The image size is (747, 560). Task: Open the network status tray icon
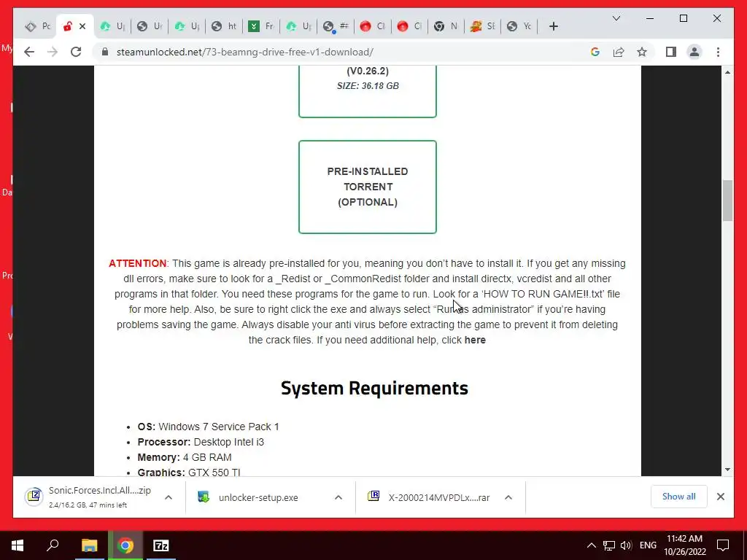click(x=609, y=545)
